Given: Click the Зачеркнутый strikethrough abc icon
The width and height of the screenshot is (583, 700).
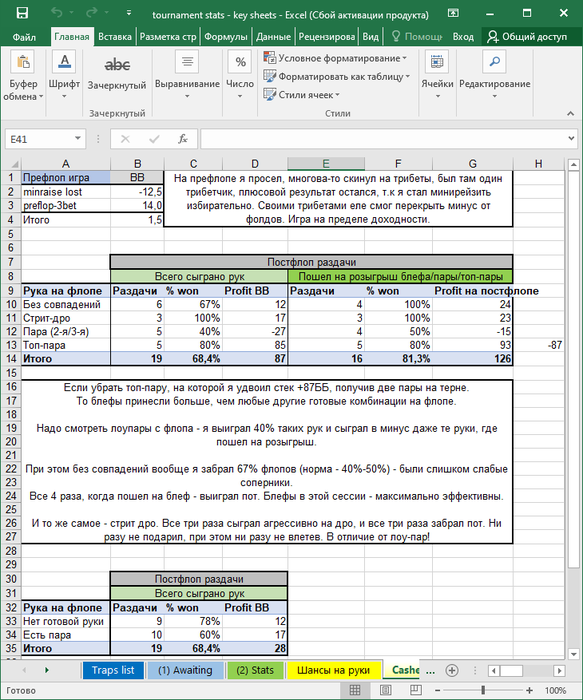Looking at the screenshot, I should pyautogui.click(x=117, y=65).
